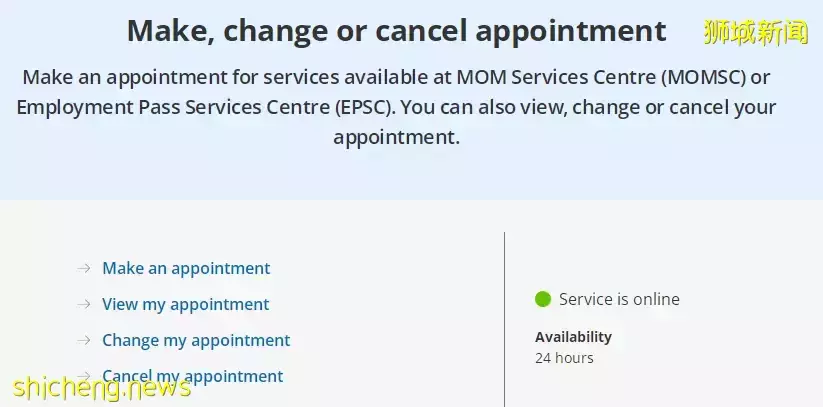Open the Make an appointment link
Screen dimensions: 823x407
186,268
